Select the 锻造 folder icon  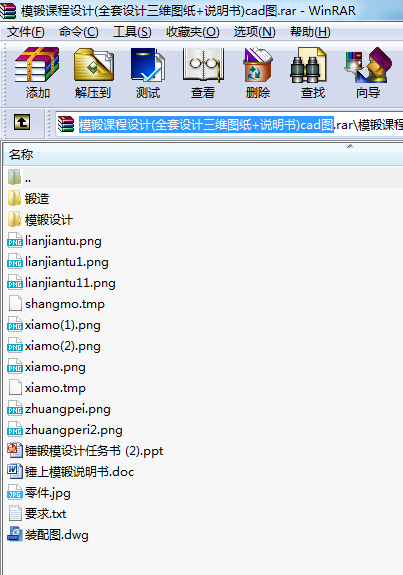(x=15, y=198)
